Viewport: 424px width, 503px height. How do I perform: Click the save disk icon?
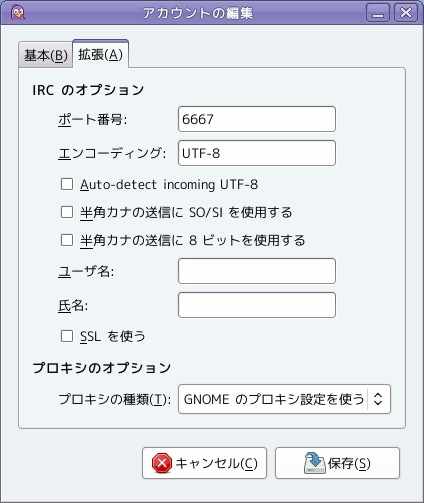click(315, 463)
